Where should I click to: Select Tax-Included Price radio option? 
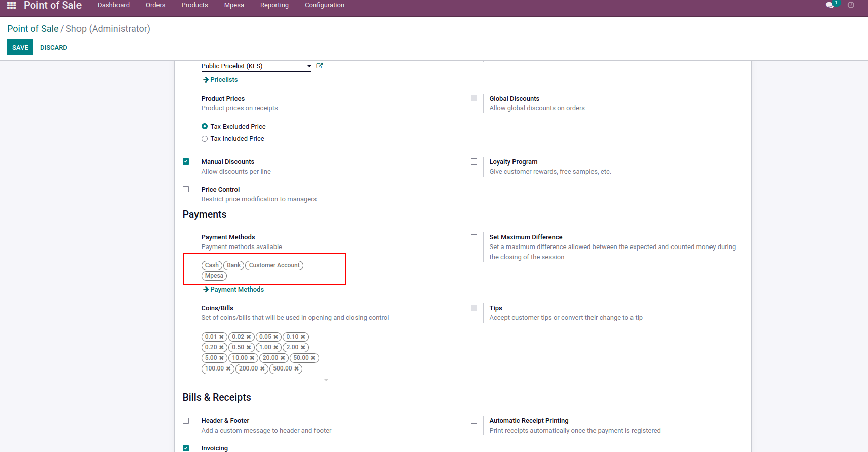(205, 139)
